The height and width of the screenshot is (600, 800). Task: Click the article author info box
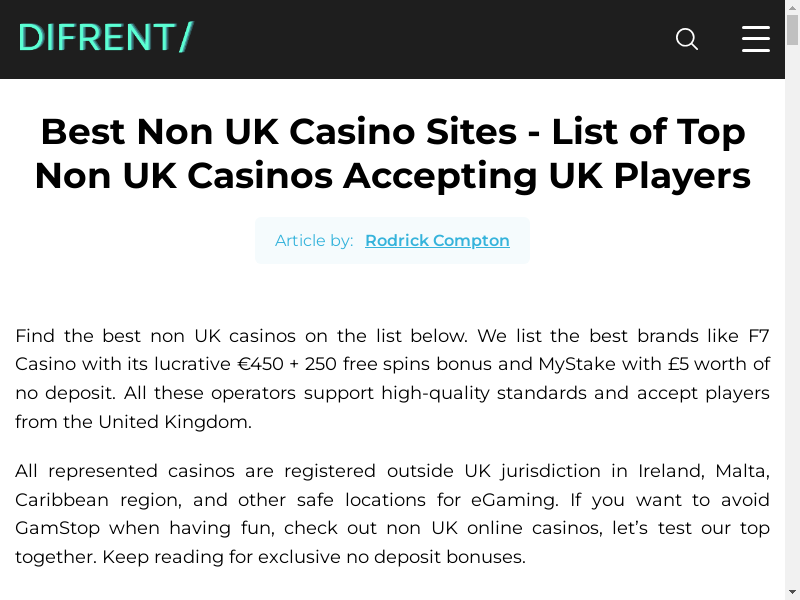point(392,241)
